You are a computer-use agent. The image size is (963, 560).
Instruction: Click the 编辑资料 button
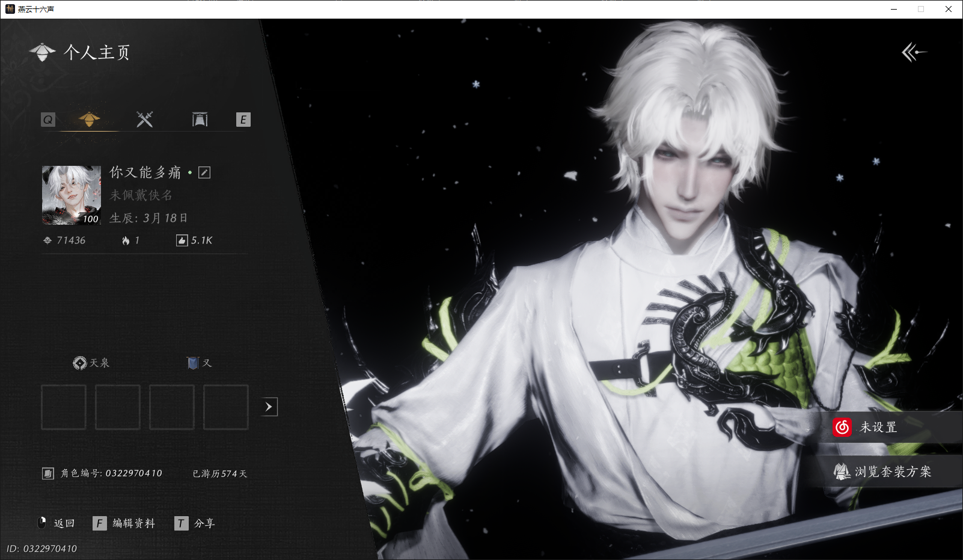coord(124,523)
